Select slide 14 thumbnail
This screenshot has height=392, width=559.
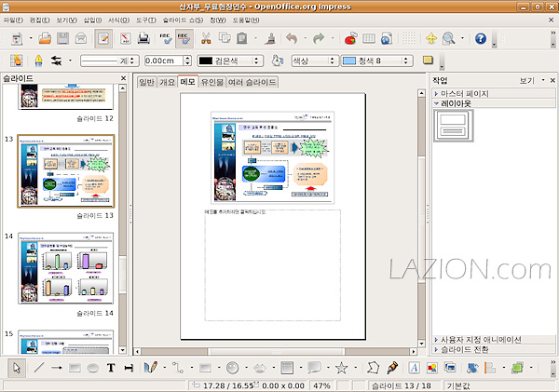pos(66,268)
